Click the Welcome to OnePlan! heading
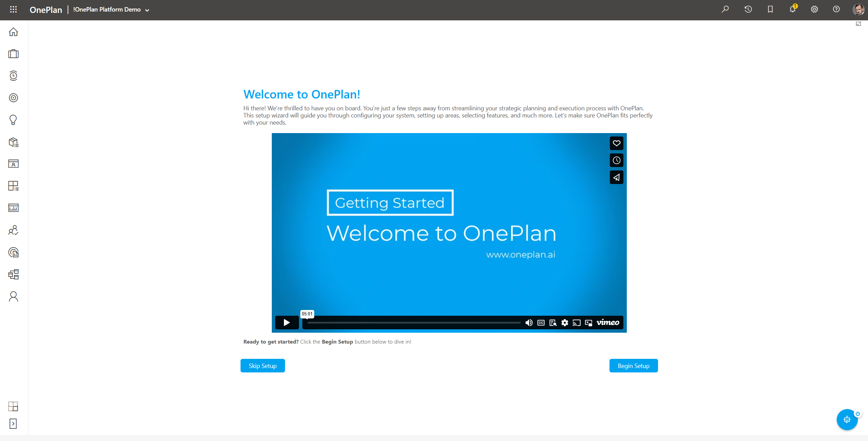 pos(302,94)
